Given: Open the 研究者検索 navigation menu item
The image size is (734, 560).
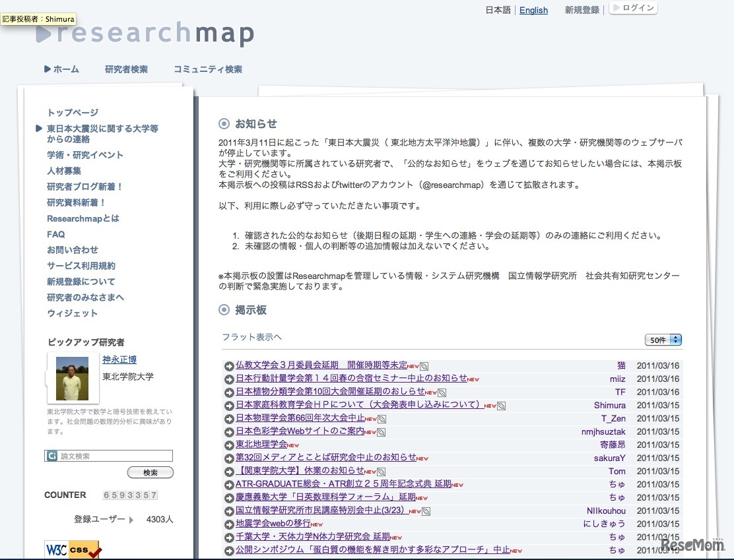Looking at the screenshot, I should click(x=126, y=69).
